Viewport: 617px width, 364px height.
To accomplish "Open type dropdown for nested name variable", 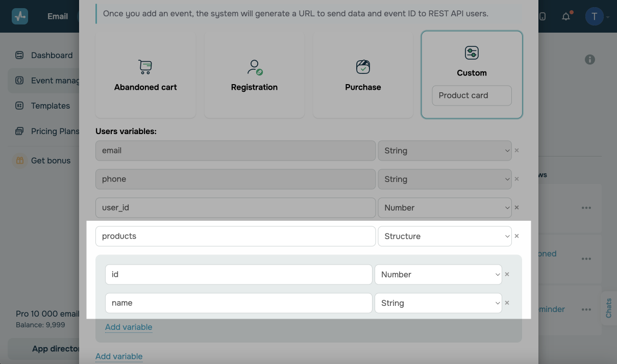I will coord(438,303).
